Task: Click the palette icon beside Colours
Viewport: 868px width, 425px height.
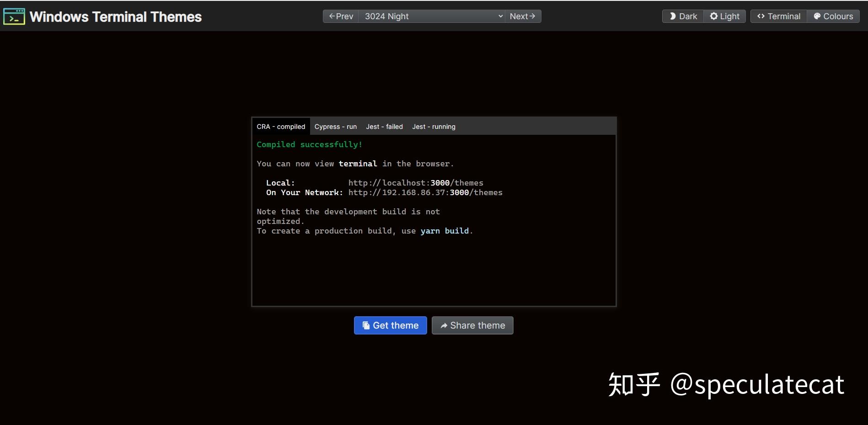Action: [x=817, y=16]
